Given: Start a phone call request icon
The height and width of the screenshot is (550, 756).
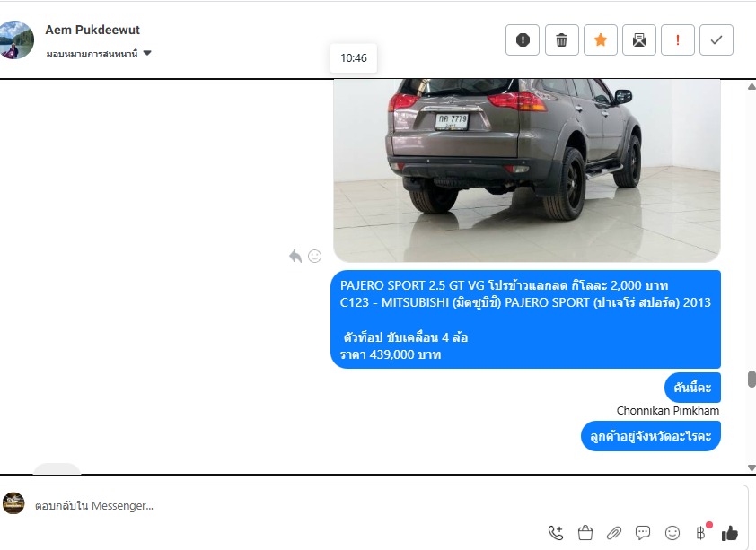Looking at the screenshot, I should click(x=556, y=533).
